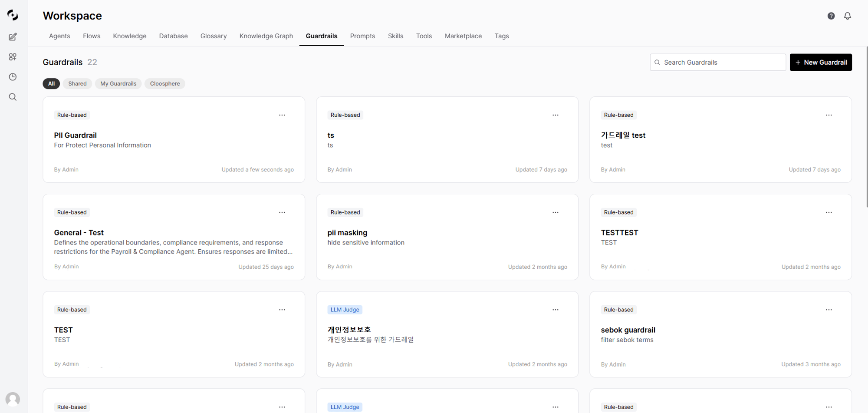Click LLM Judge badge on 개인정보보호 card

(x=345, y=310)
